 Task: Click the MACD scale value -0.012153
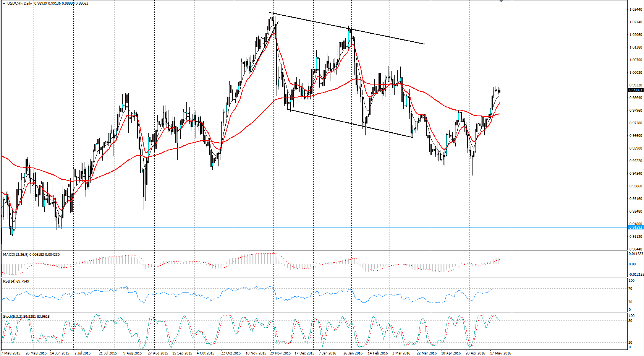click(636, 275)
